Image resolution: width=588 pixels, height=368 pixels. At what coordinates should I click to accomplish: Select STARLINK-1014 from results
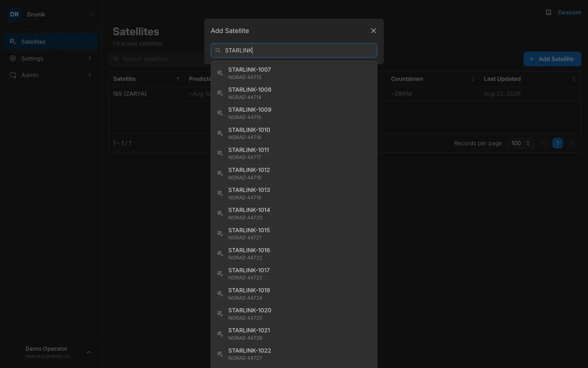[x=294, y=213]
